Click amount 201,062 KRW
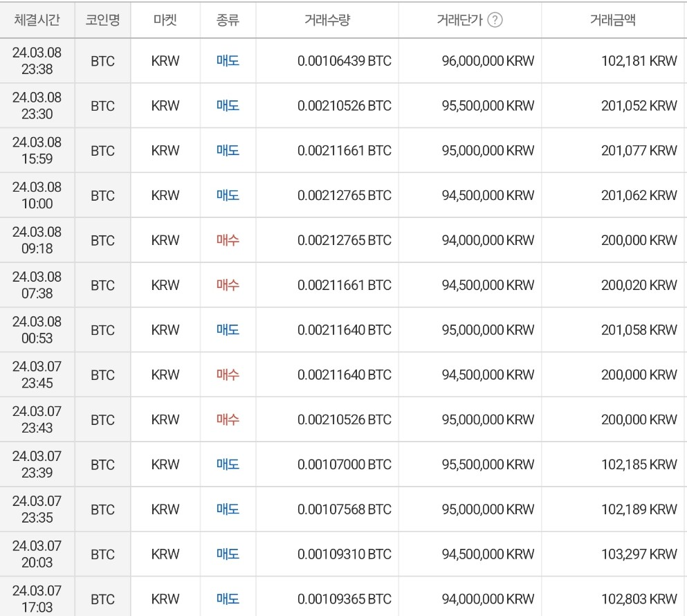Image resolution: width=687 pixels, height=616 pixels. click(639, 195)
